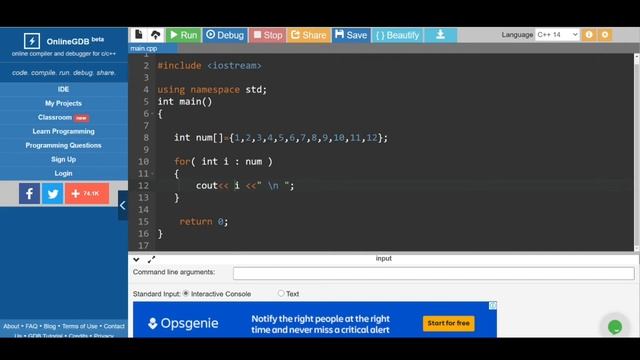
Task: Open Programming Questions in the sidebar
Action: pos(63,145)
